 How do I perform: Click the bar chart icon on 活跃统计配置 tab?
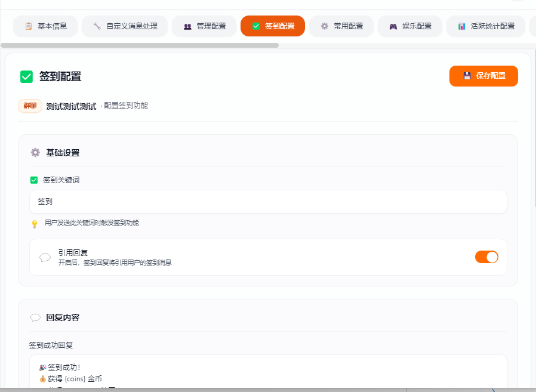click(x=462, y=26)
